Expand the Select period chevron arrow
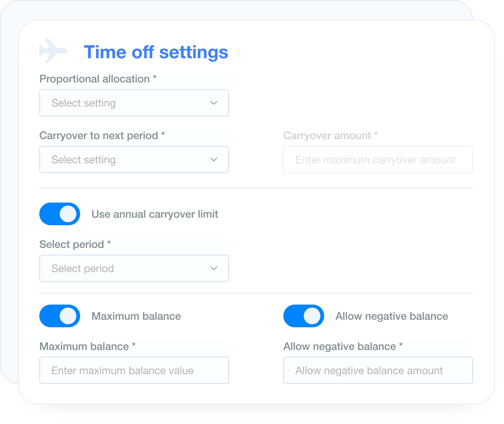This screenshot has width=504, height=424. point(215,268)
